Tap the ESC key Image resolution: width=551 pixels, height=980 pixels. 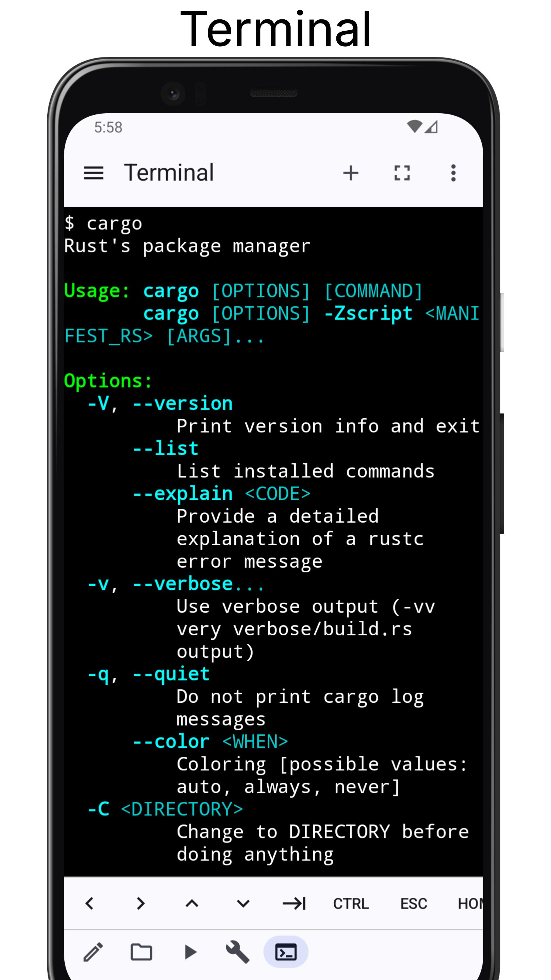414,903
